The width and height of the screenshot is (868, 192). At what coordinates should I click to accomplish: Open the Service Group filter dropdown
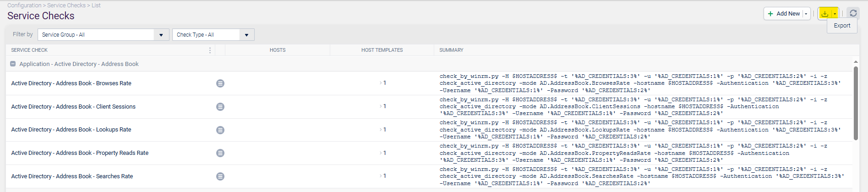tap(161, 35)
